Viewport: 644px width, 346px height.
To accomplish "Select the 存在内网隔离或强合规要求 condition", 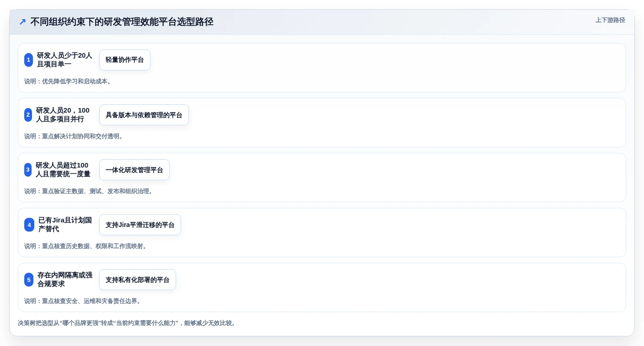I will click(65, 280).
